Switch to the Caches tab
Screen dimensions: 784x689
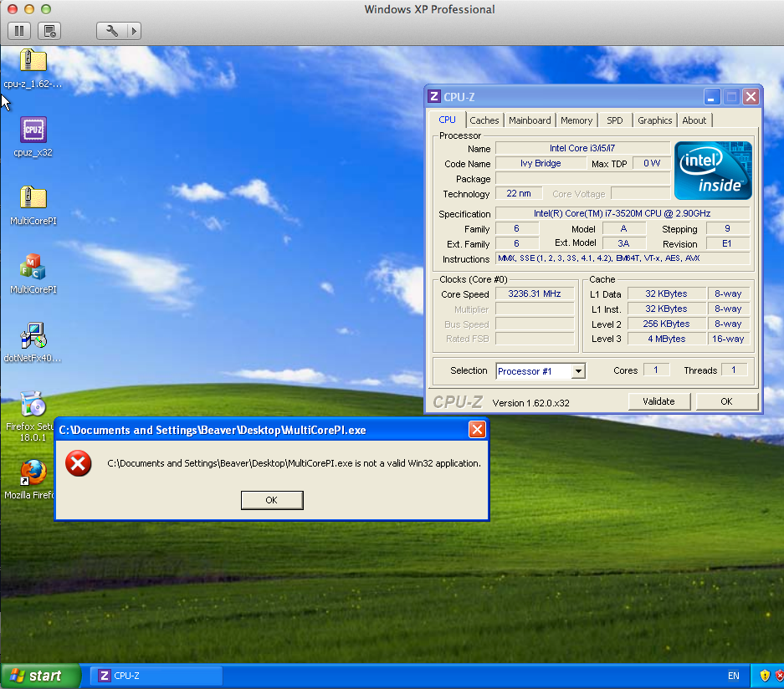[484, 120]
